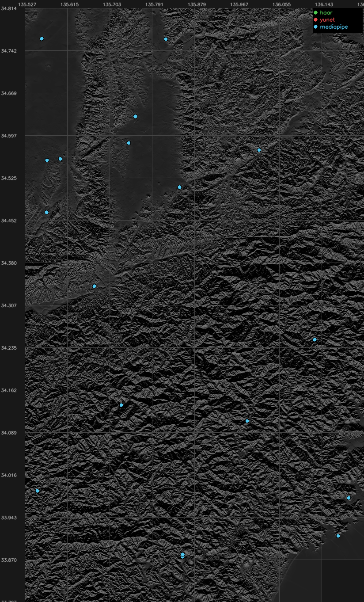Click latitude tick label 34.452

pyautogui.click(x=8, y=221)
